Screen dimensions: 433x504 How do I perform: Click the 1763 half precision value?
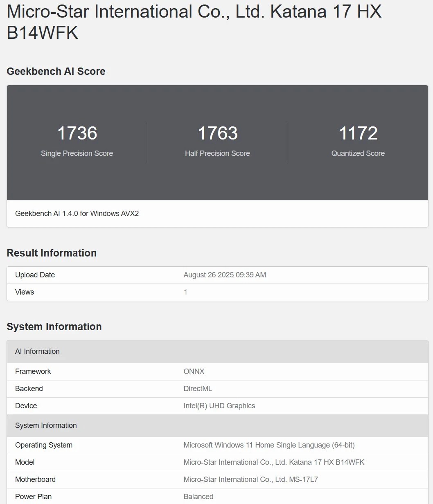(x=217, y=133)
